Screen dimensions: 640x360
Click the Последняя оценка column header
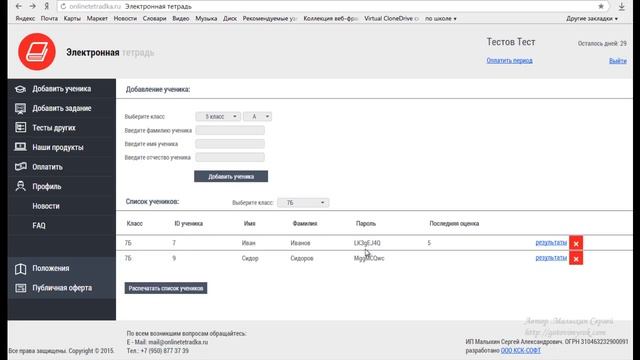click(x=454, y=224)
